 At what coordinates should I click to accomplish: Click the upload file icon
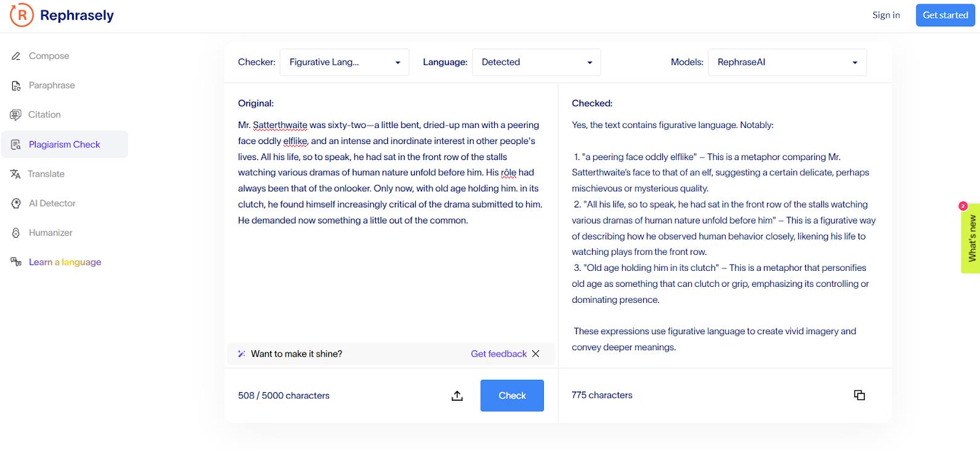(x=457, y=396)
